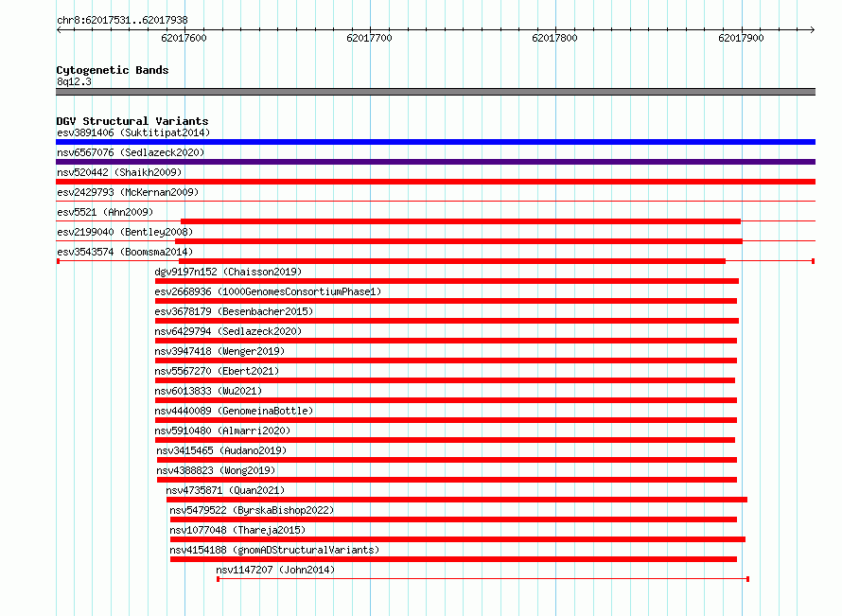Viewport: 842px width, 616px height.
Task: Select the red bar under esv5521 (Ahn2009)
Action: click(x=461, y=221)
